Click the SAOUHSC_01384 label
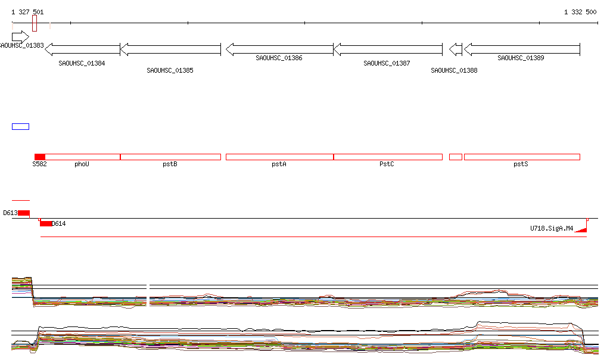The width and height of the screenshot is (610, 364). pyautogui.click(x=82, y=63)
